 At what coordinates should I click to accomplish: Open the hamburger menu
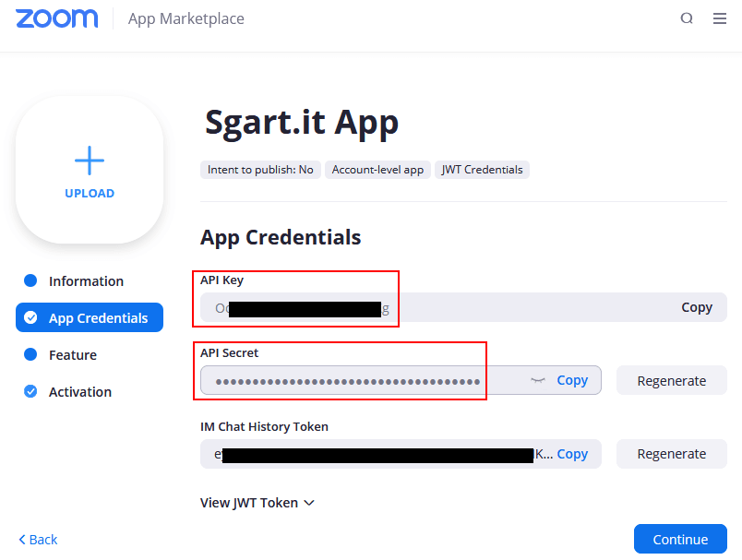click(x=720, y=18)
